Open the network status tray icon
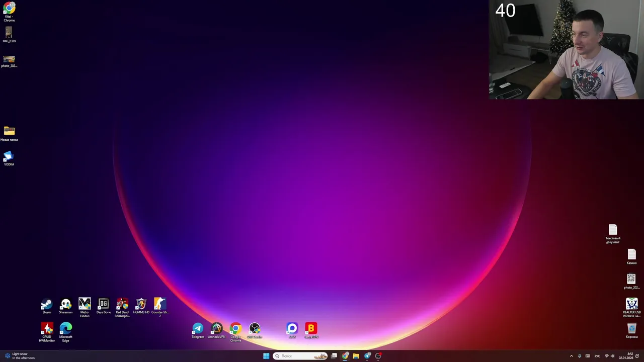644x362 pixels. click(606, 356)
